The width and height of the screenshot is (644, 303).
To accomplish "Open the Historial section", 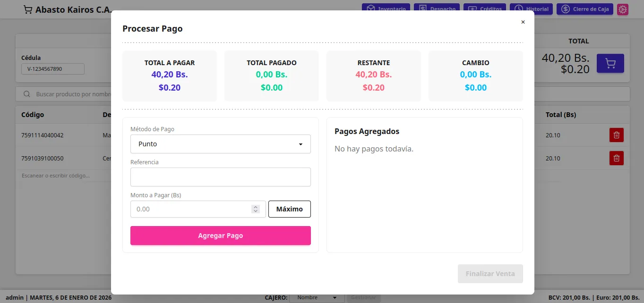I will [531, 9].
